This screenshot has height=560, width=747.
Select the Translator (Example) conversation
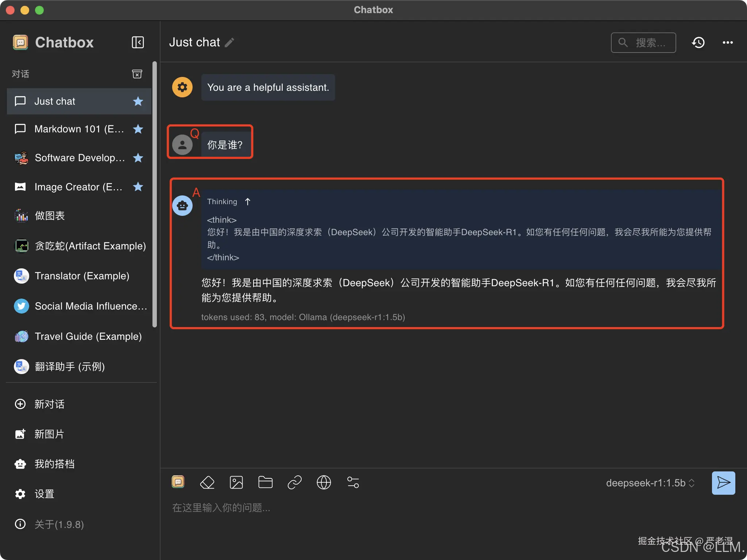82,276
